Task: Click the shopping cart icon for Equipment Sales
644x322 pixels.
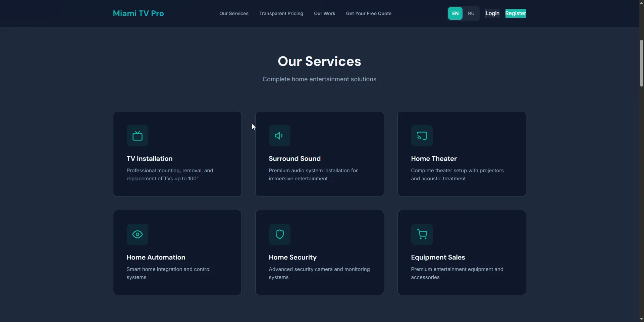Action: [422, 234]
